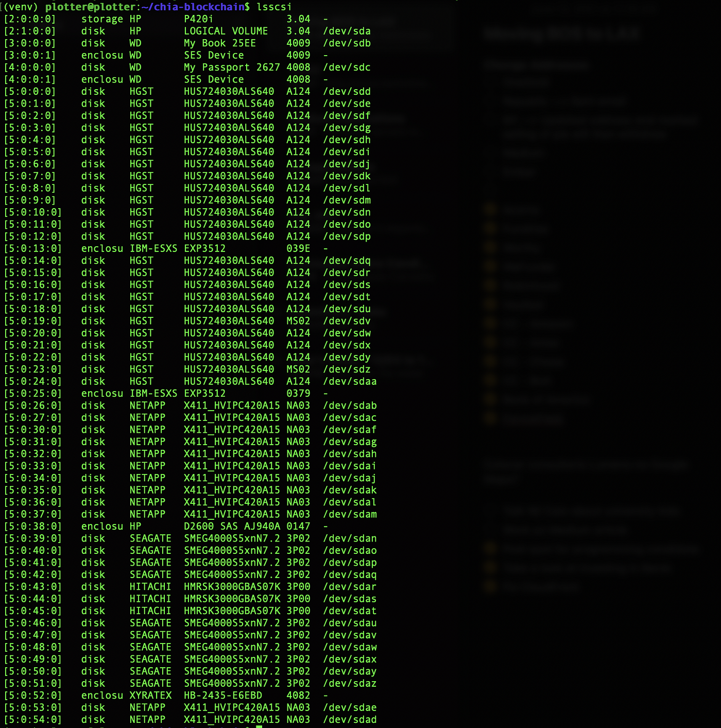The height and width of the screenshot is (728, 721).
Task: Select the "P420i" storage controller model
Action: point(199,19)
